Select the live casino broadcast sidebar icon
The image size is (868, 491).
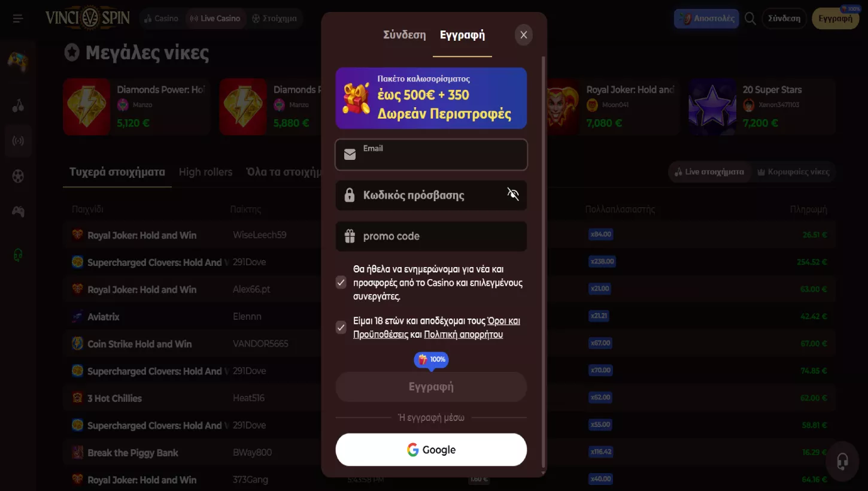coord(19,141)
